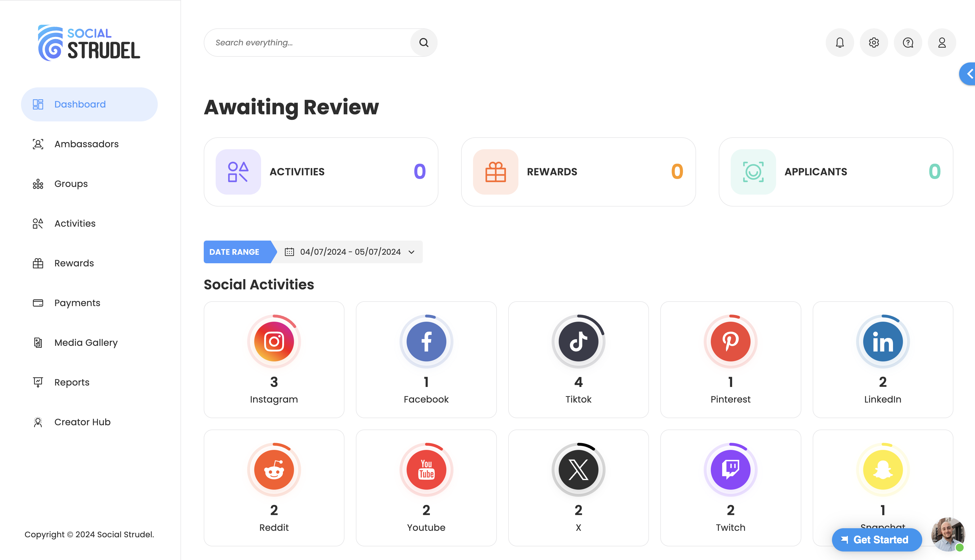Screen dimensions: 975x560
Task: Click the Tiktok label text
Action: [x=579, y=399]
